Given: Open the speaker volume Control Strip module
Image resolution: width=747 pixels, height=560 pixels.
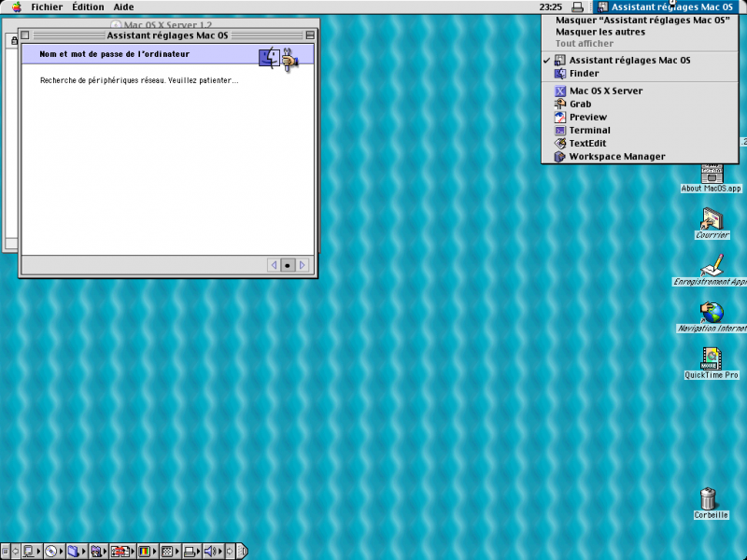Looking at the screenshot, I should (x=214, y=552).
